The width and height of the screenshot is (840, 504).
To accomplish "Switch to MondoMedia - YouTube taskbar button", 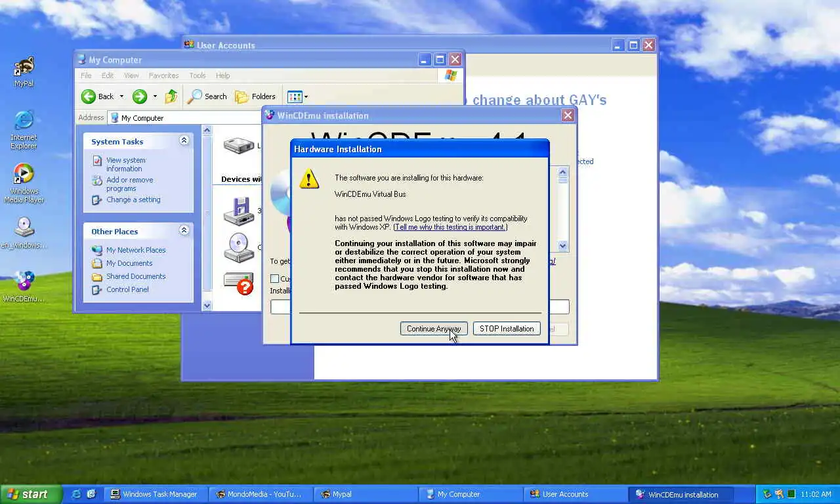I will click(261, 494).
